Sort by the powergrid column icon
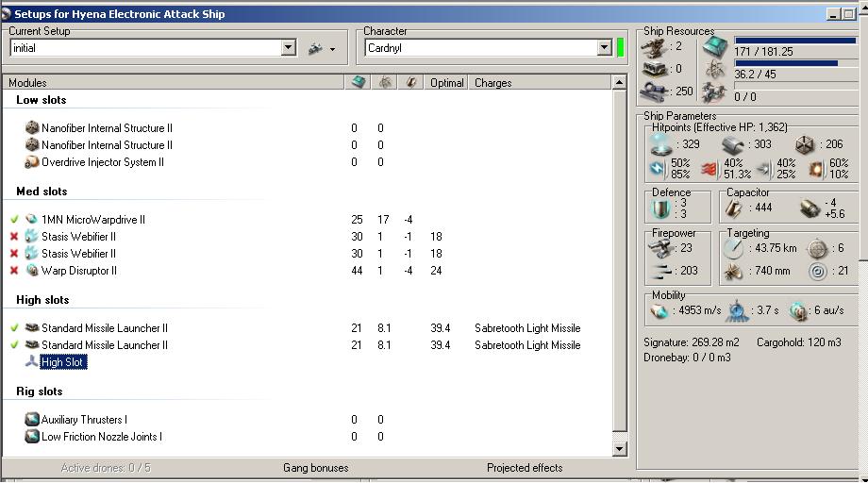 click(x=385, y=82)
